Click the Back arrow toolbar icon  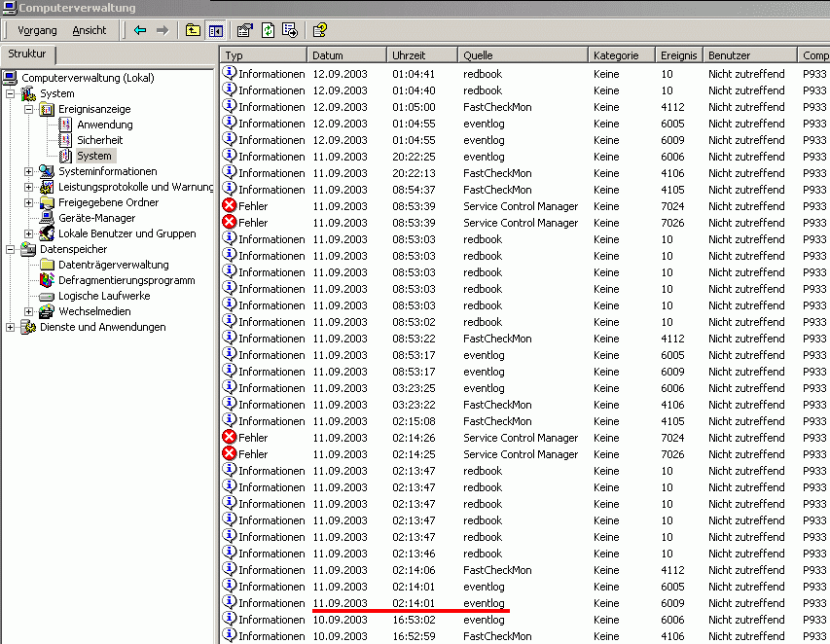pos(140,30)
